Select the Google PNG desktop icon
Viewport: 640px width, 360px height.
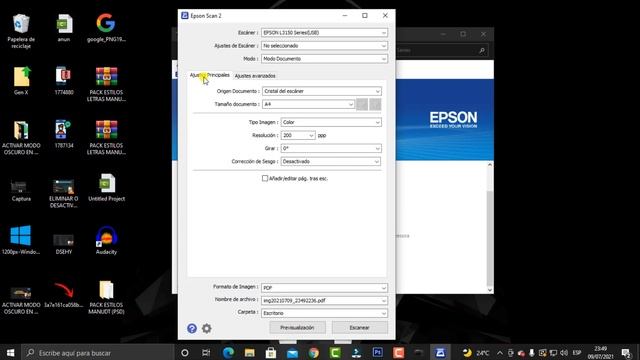(x=106, y=28)
